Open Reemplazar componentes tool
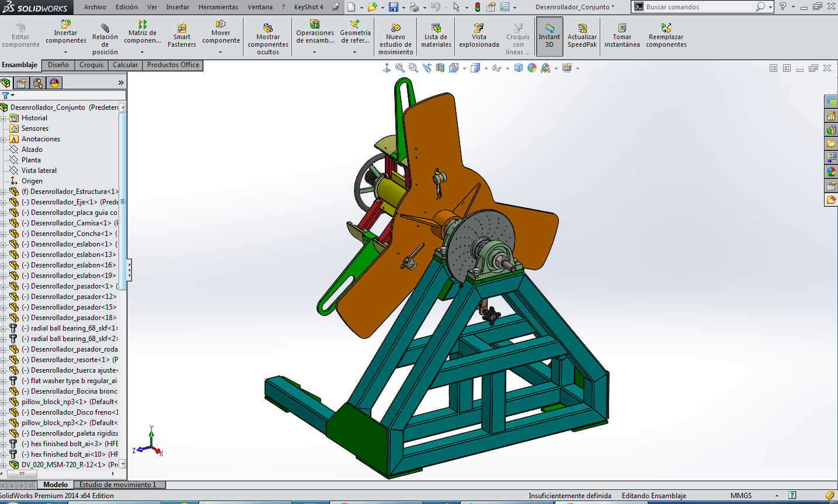 click(666, 36)
